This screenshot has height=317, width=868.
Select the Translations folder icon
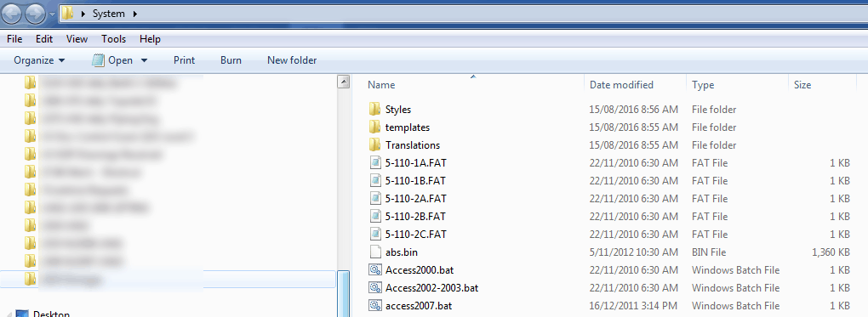[374, 144]
